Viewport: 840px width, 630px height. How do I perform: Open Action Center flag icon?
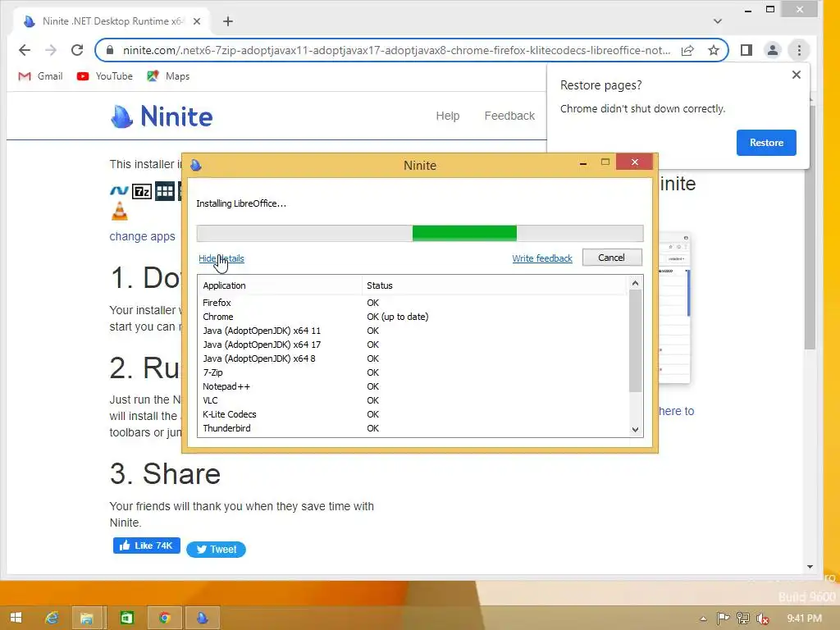click(x=723, y=619)
